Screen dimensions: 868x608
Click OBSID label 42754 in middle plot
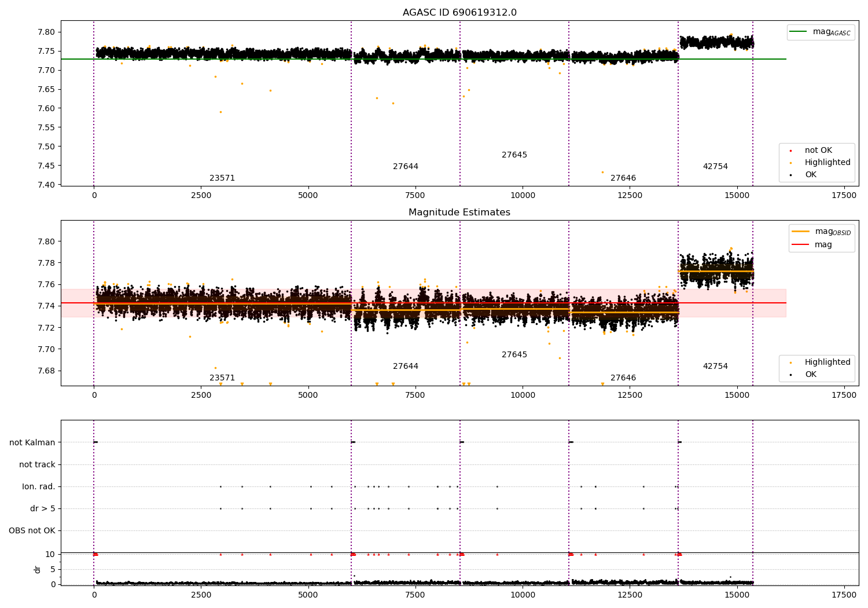click(715, 367)
